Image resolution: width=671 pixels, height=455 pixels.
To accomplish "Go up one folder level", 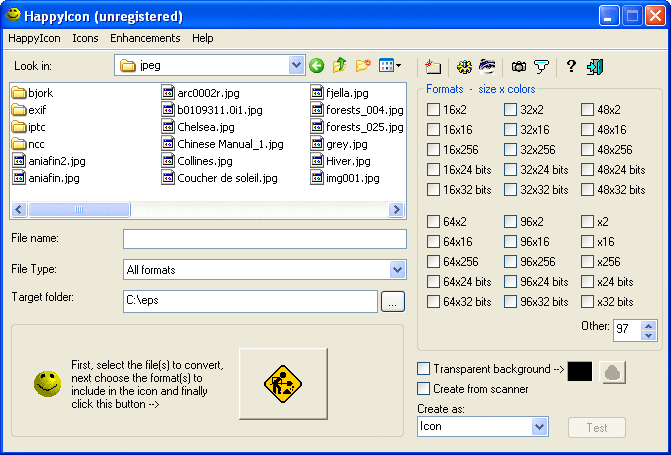I will [340, 66].
